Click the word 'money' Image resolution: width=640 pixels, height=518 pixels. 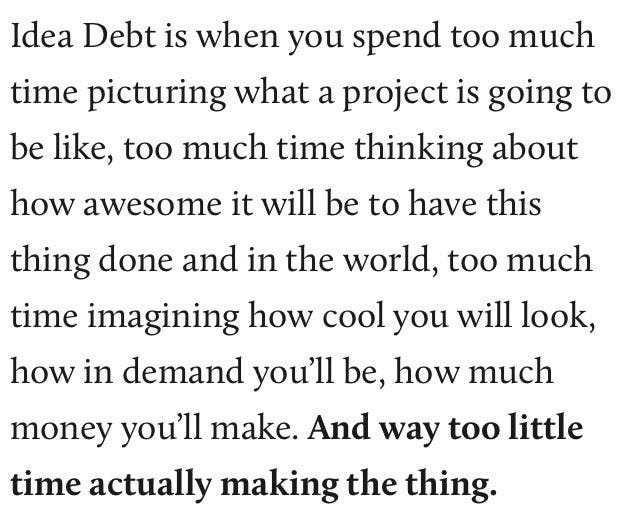(61, 430)
